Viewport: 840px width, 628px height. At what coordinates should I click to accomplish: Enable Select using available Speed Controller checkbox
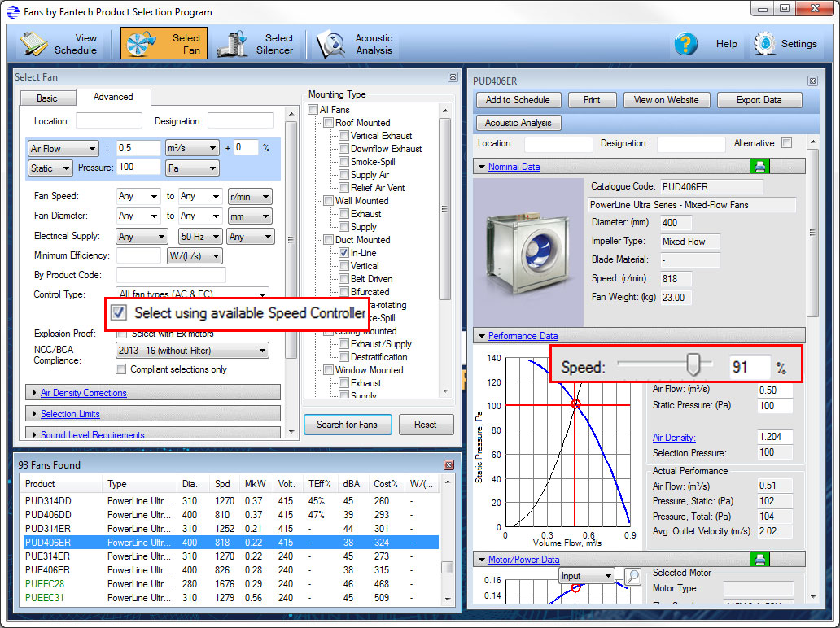[x=119, y=312]
